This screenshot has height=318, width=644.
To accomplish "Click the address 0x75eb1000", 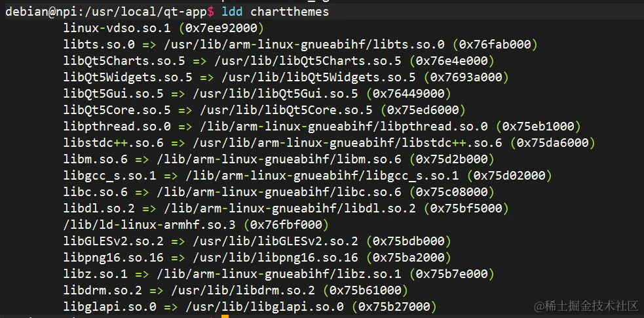I will point(539,126).
